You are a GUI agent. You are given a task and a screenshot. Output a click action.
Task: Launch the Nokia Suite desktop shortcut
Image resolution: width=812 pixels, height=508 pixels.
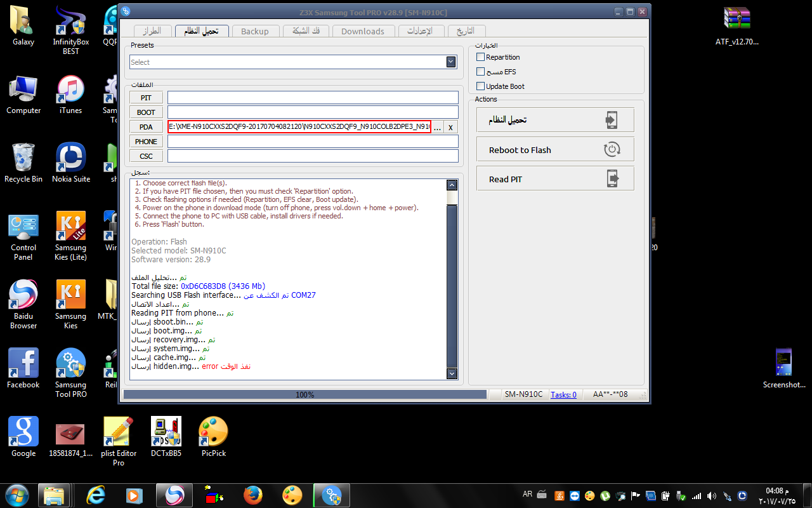coord(70,163)
